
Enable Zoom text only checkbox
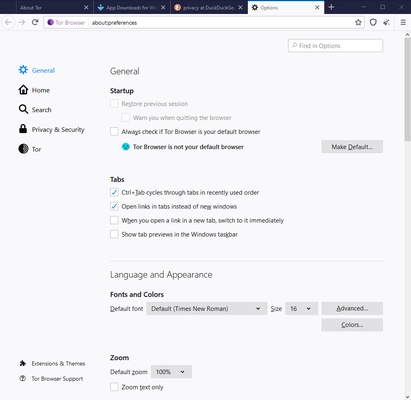114,387
